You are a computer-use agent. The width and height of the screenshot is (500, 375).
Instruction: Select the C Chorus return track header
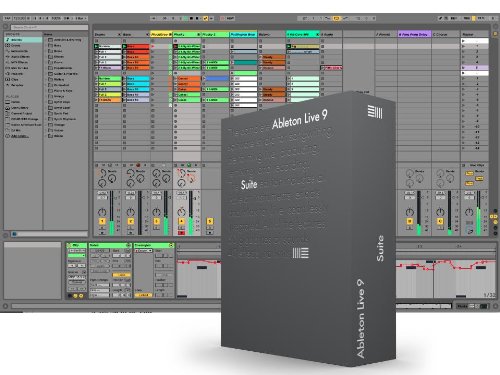[445, 34]
